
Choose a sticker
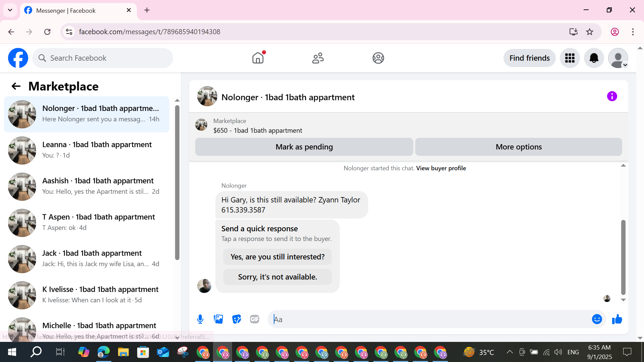[236, 319]
